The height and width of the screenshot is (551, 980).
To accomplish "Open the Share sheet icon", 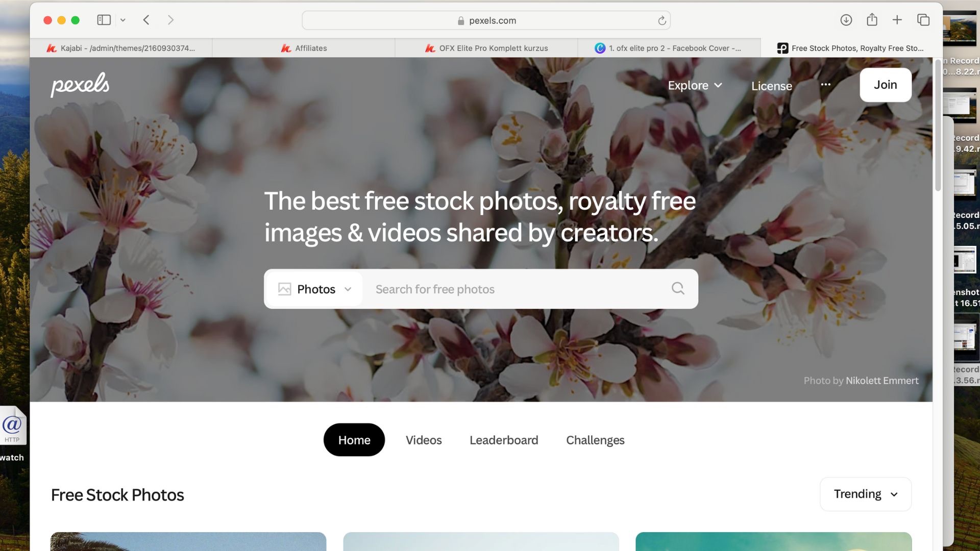I will (x=872, y=20).
